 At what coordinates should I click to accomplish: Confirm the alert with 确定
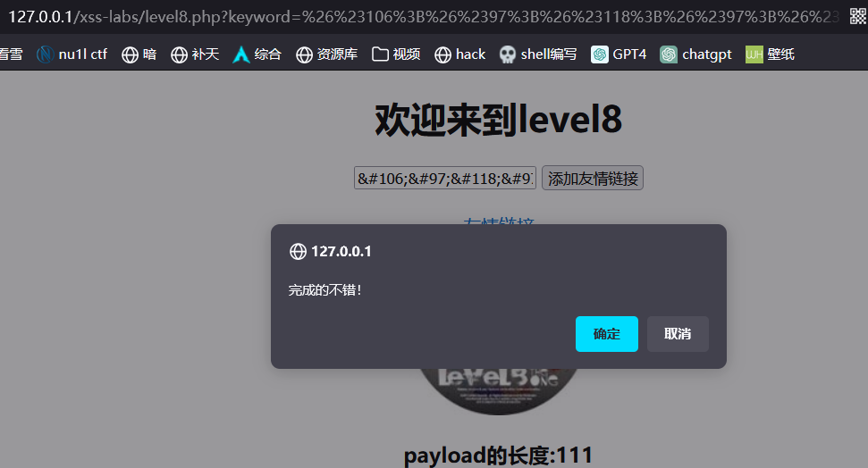[x=606, y=334]
